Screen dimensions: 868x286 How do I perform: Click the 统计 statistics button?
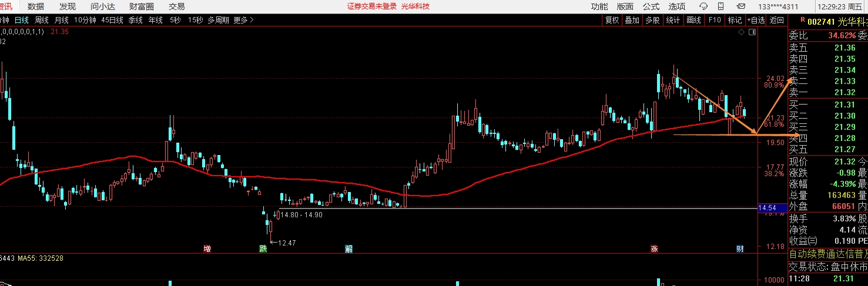pos(673,20)
